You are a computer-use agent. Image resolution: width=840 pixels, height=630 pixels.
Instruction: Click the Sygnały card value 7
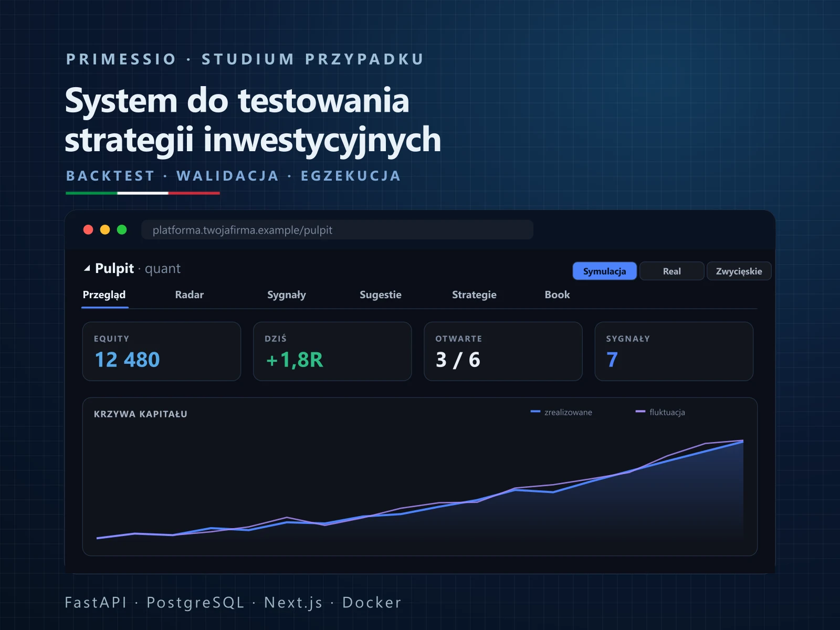pyautogui.click(x=612, y=360)
